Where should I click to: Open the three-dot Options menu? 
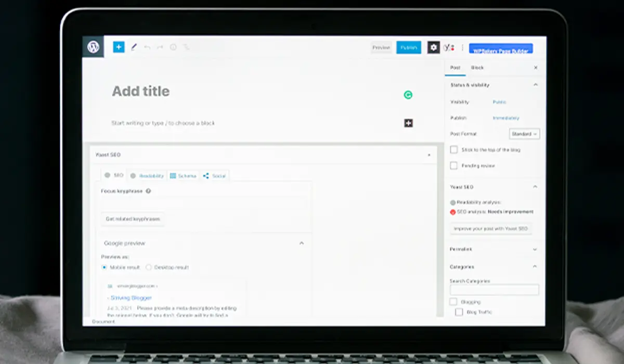[462, 47]
